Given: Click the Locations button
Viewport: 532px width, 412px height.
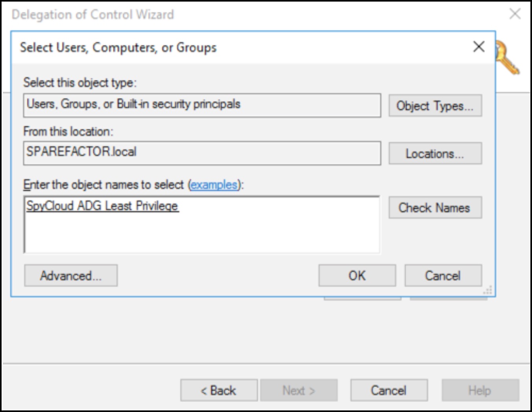Looking at the screenshot, I should point(435,153).
